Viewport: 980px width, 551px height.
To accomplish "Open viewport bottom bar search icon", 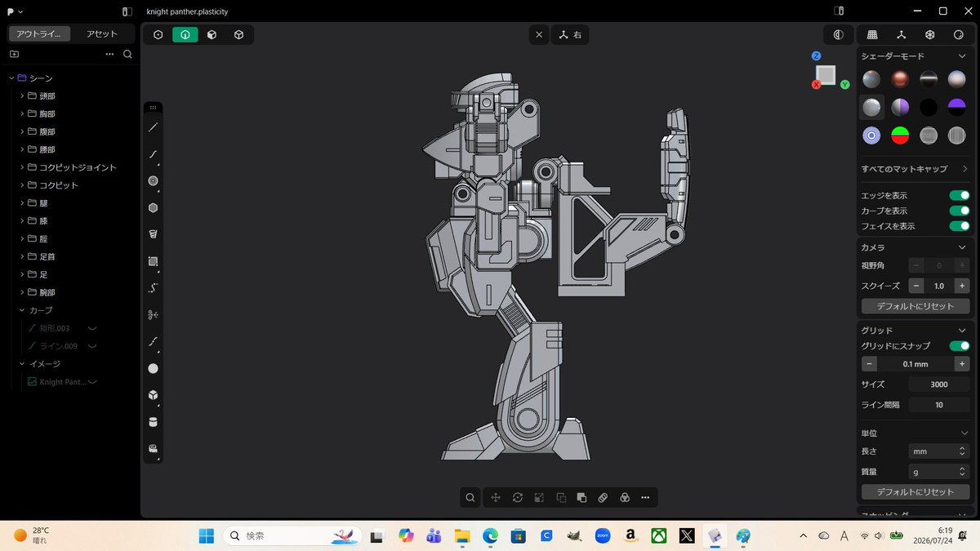I will [470, 497].
